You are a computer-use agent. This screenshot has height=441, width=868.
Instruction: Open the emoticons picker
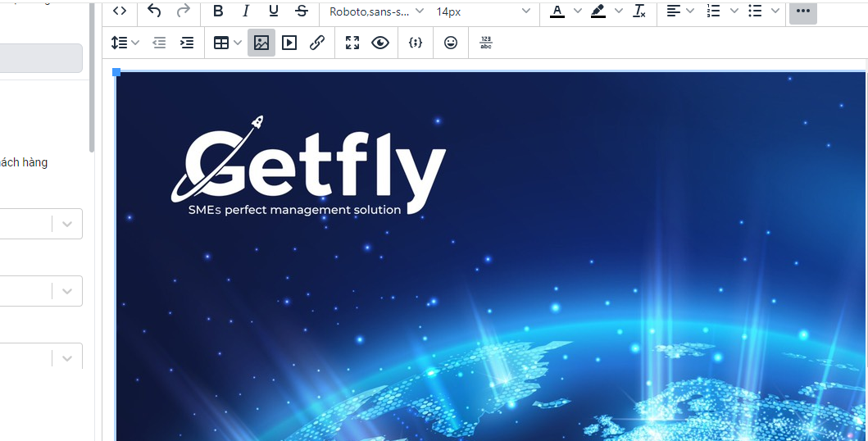tap(451, 43)
